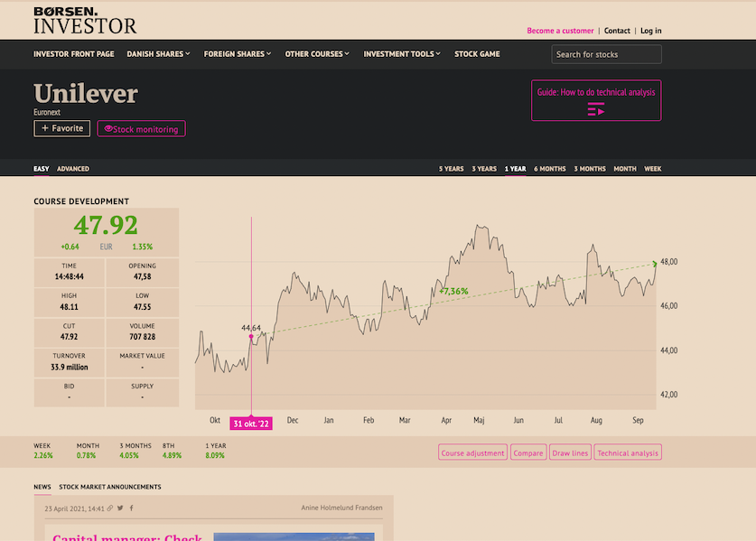The width and height of the screenshot is (756, 541).
Task: Expand the Investment Tools dropdown
Action: pyautogui.click(x=401, y=54)
